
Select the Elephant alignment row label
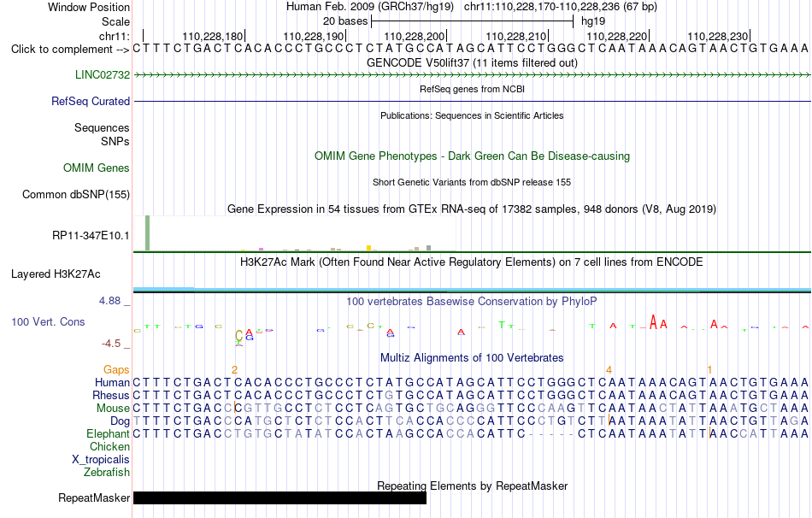tap(109, 433)
